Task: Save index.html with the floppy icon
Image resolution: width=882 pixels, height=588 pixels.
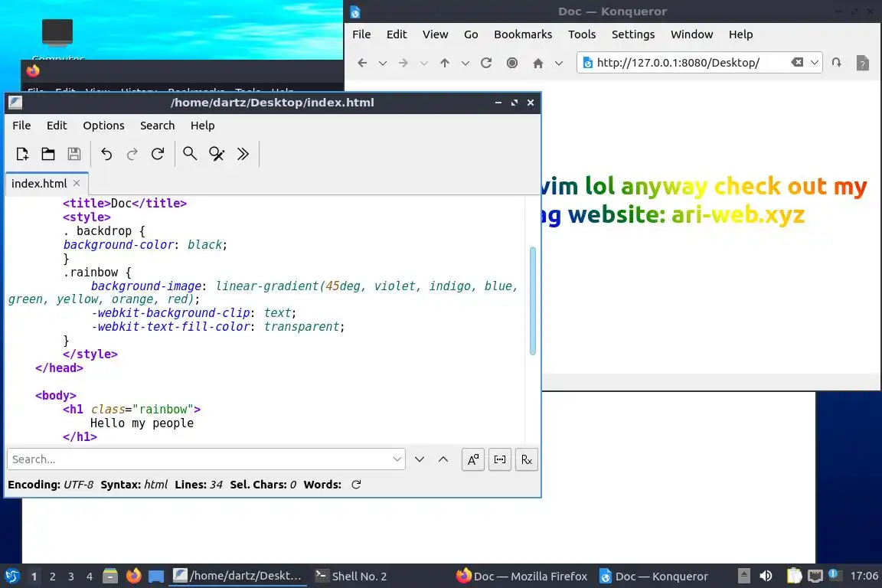Action: 74,154
